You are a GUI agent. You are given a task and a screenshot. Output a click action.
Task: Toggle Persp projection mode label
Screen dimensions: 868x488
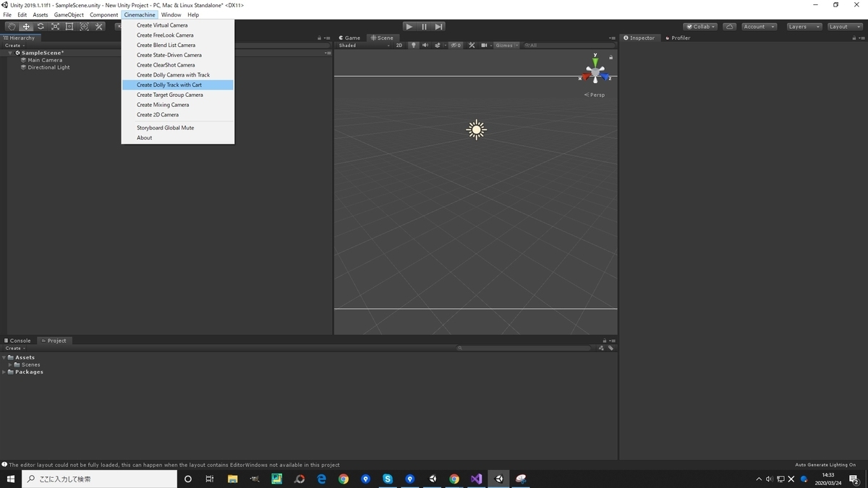pos(595,95)
